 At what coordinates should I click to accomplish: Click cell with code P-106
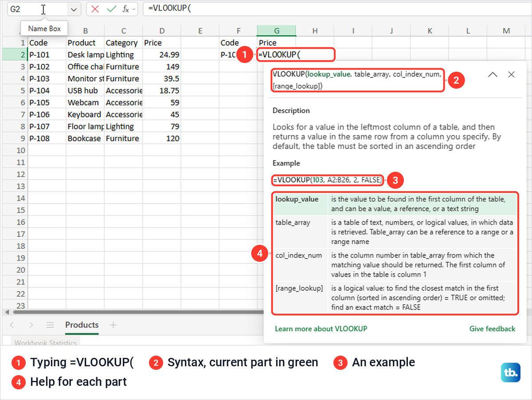tap(47, 114)
